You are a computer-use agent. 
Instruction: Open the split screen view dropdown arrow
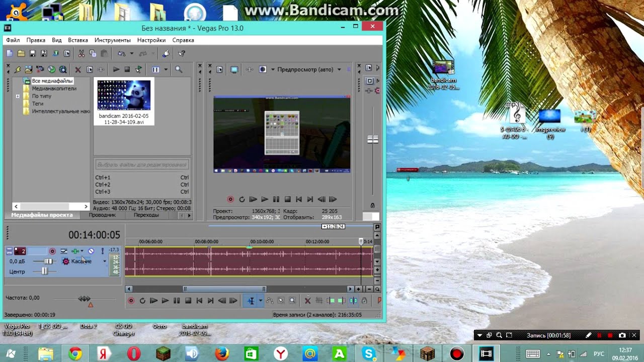point(273,69)
